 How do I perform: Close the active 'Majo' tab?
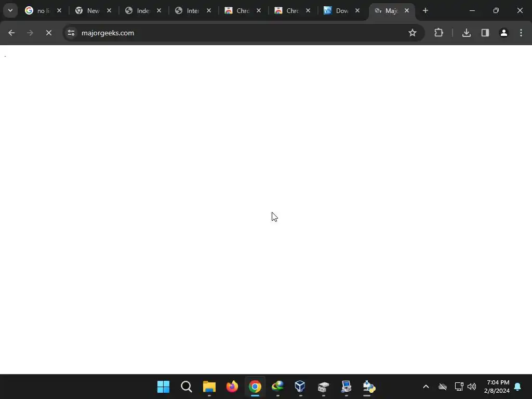pyautogui.click(x=407, y=10)
